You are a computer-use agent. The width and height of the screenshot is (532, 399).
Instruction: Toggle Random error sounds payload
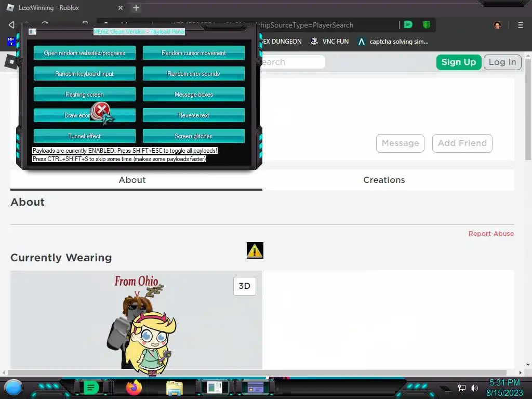[x=194, y=74]
